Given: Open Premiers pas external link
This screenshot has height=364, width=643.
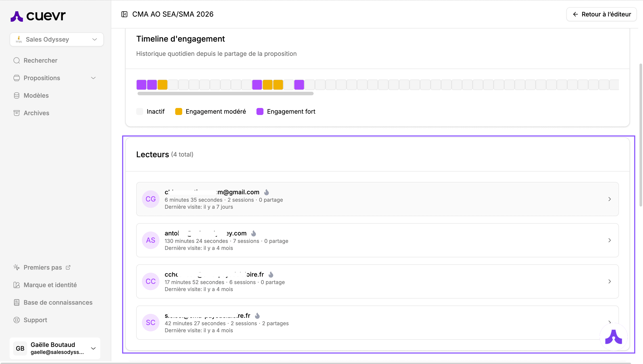Looking at the screenshot, I should tap(42, 267).
